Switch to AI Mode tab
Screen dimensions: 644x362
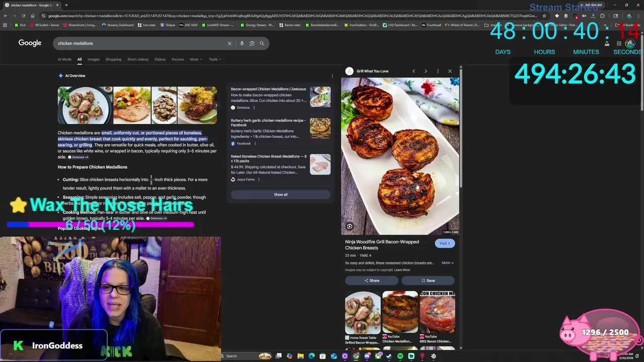(x=64, y=59)
